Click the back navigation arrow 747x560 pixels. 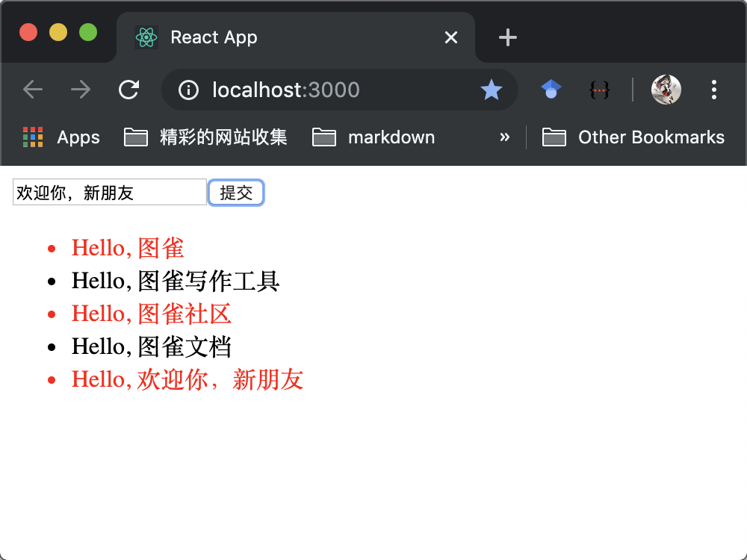point(33,90)
